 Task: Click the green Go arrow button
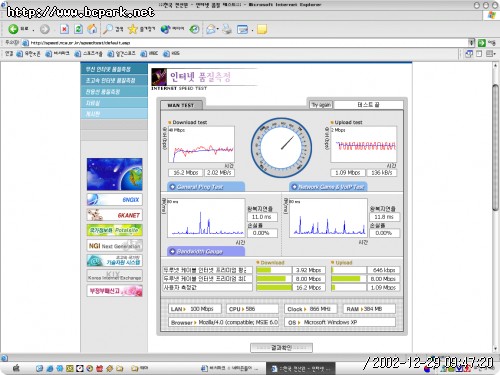pos(481,43)
